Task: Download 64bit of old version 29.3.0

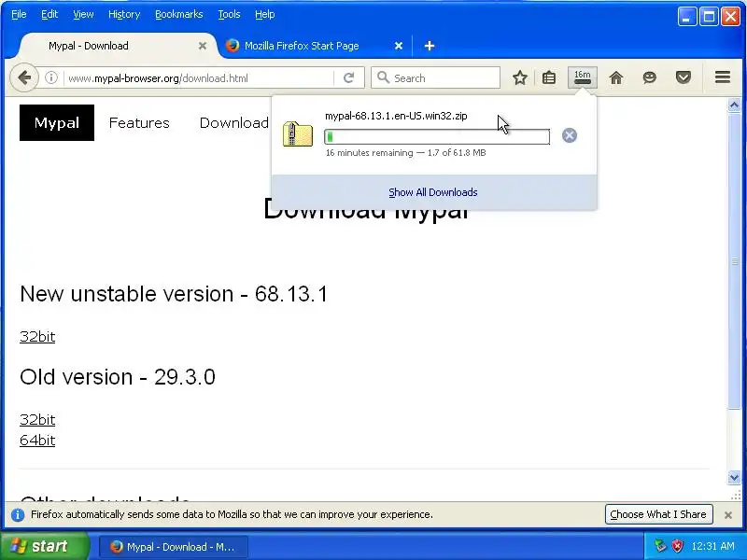Action: click(37, 440)
